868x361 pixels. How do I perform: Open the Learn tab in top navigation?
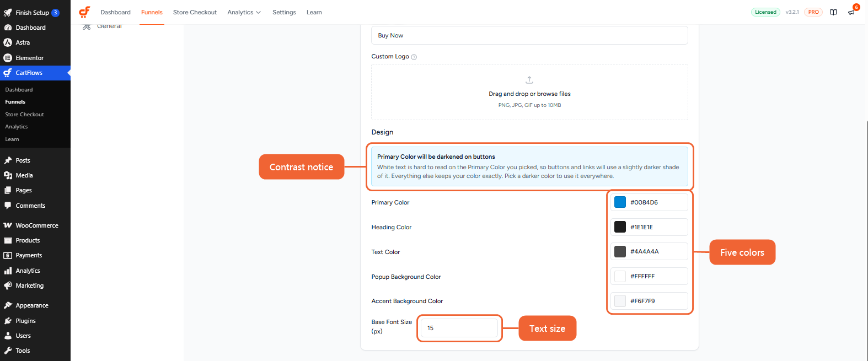[314, 12]
